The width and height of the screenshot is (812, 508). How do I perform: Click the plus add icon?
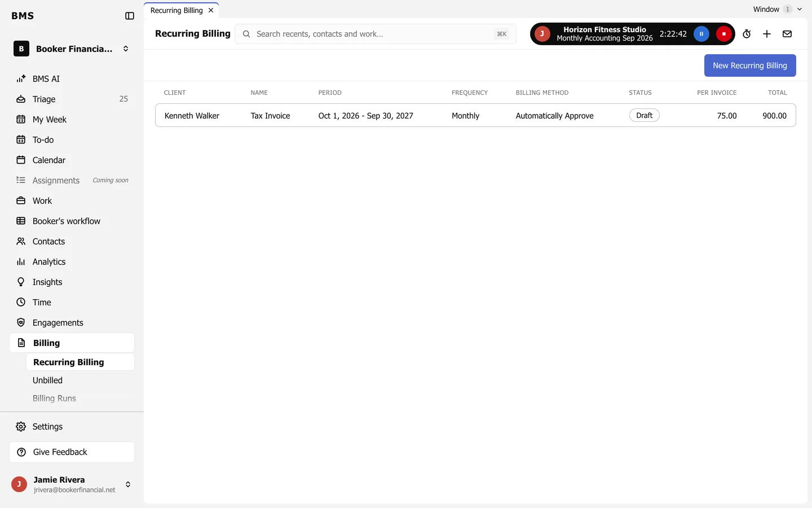767,34
